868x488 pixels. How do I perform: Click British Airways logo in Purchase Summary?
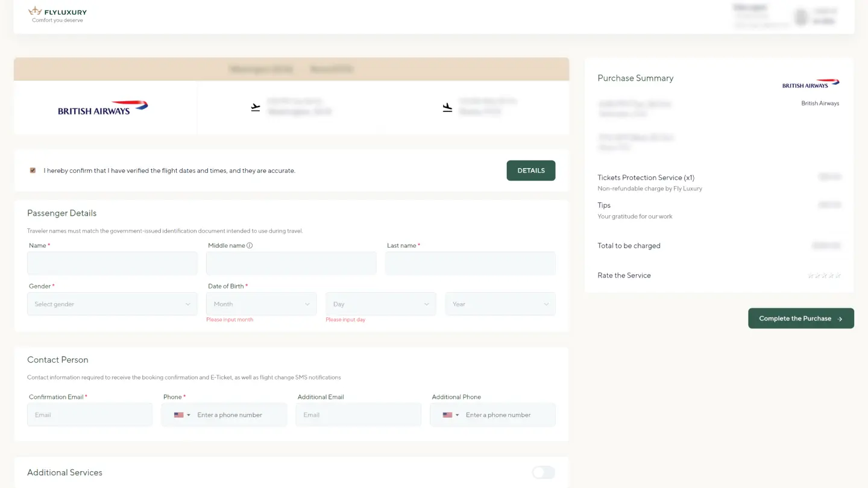(x=810, y=84)
